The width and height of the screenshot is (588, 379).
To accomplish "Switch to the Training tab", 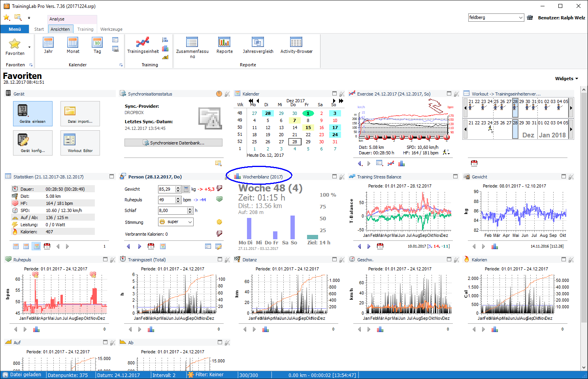I will coord(85,29).
